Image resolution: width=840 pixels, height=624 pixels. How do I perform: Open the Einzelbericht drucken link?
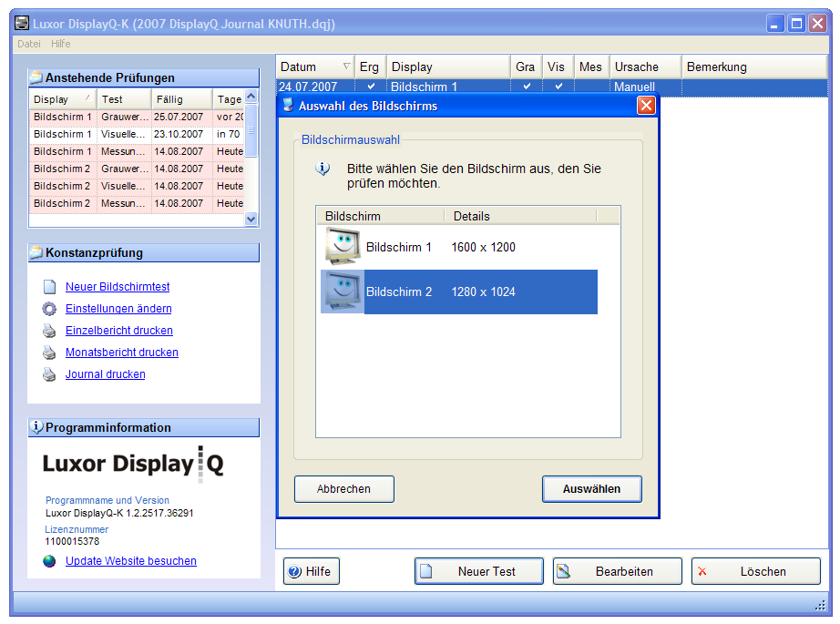coord(119,331)
